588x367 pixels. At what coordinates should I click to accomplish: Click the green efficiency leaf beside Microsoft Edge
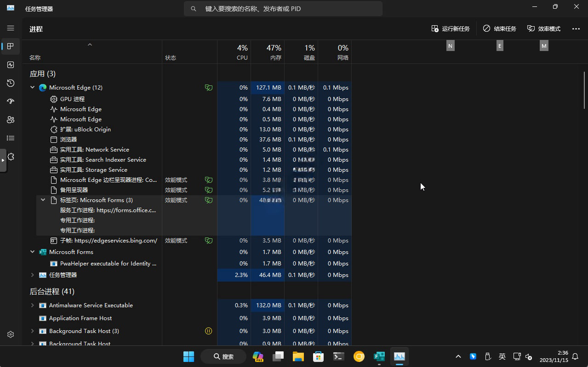pos(209,87)
